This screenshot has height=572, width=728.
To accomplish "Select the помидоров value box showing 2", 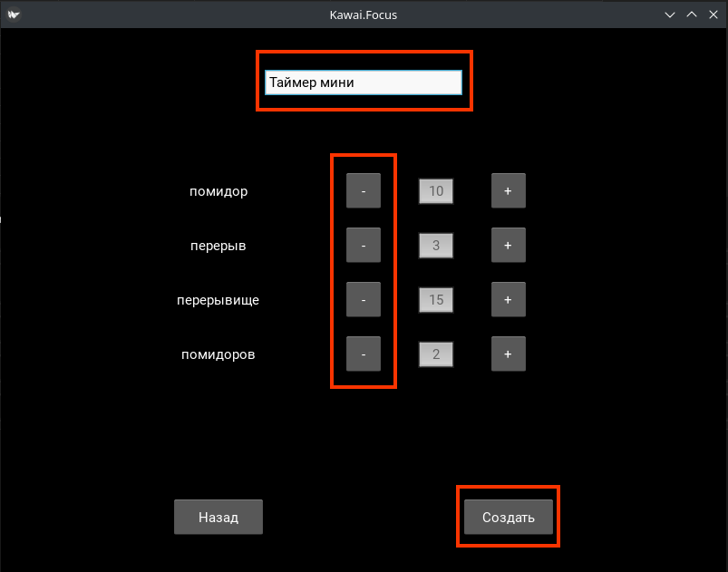I will pos(436,354).
